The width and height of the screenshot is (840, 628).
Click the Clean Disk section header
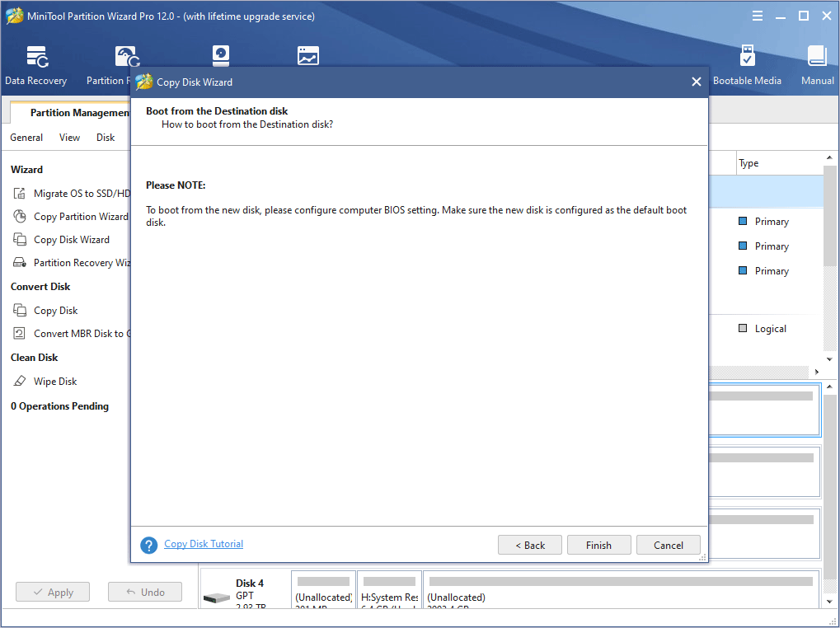tap(35, 358)
